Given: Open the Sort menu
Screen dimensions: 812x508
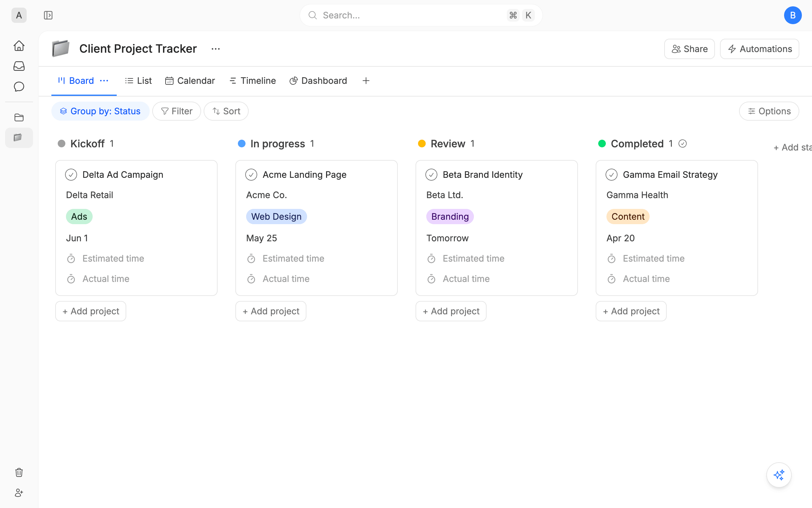Looking at the screenshot, I should point(226,111).
